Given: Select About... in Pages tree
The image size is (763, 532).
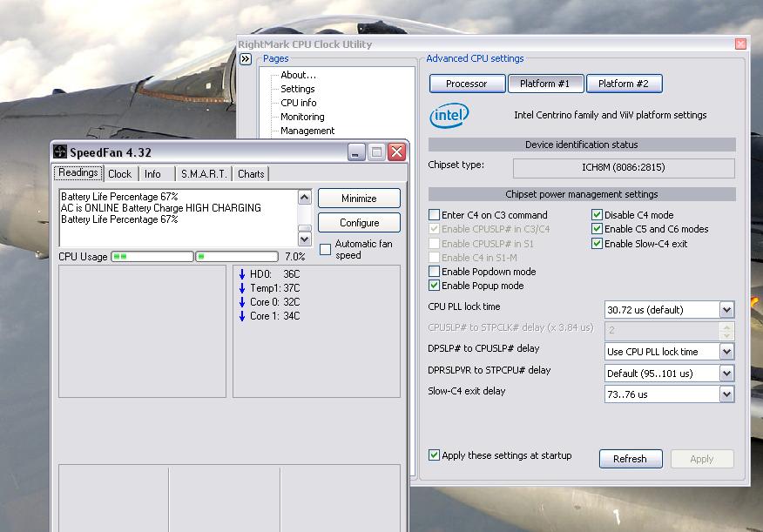Looking at the screenshot, I should 298,75.
